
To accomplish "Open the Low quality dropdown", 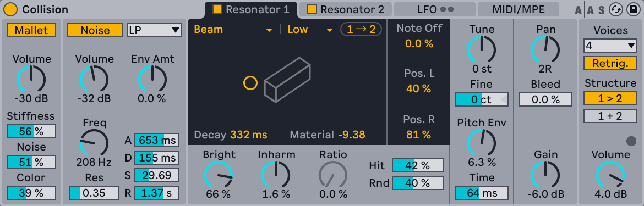I will (x=310, y=30).
